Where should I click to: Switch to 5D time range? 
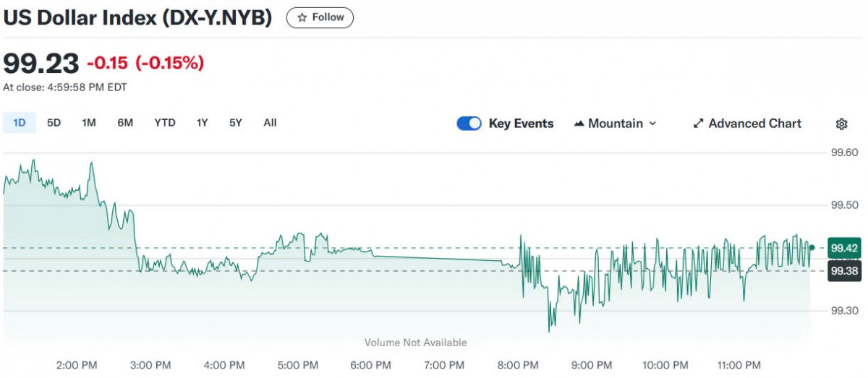click(x=54, y=123)
